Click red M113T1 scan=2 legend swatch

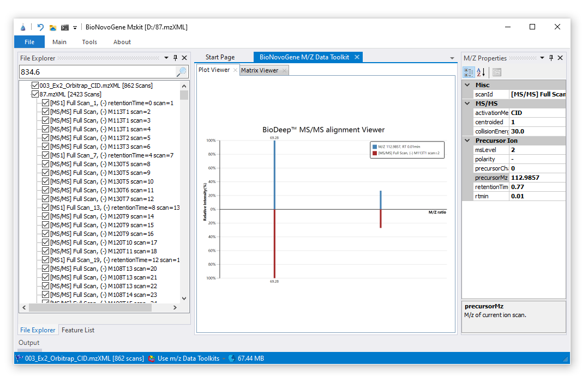[374, 153]
